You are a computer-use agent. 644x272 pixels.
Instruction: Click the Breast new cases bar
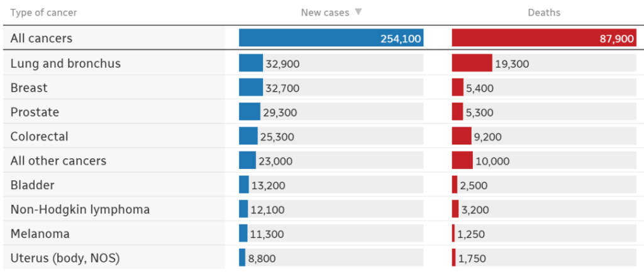pyautogui.click(x=251, y=88)
